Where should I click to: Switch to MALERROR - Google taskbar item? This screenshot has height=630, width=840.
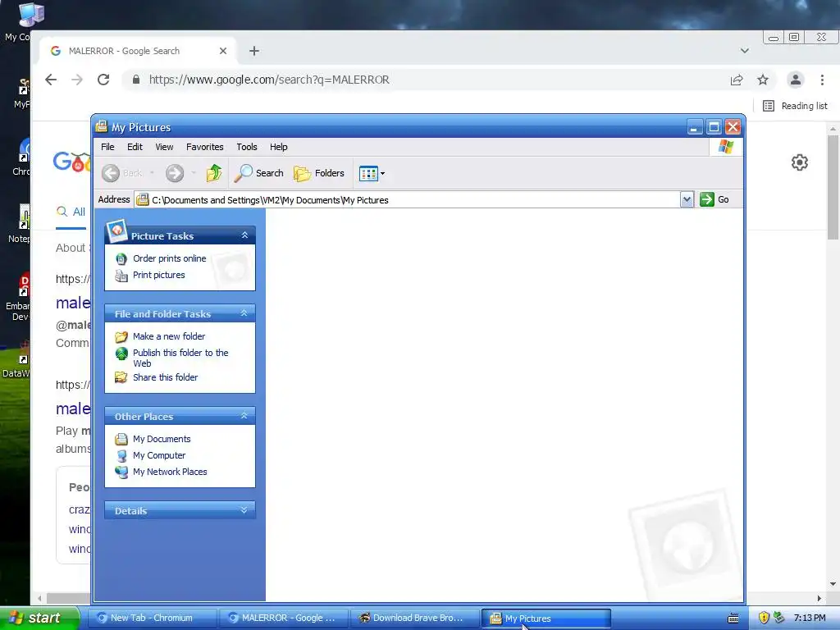coord(284,619)
